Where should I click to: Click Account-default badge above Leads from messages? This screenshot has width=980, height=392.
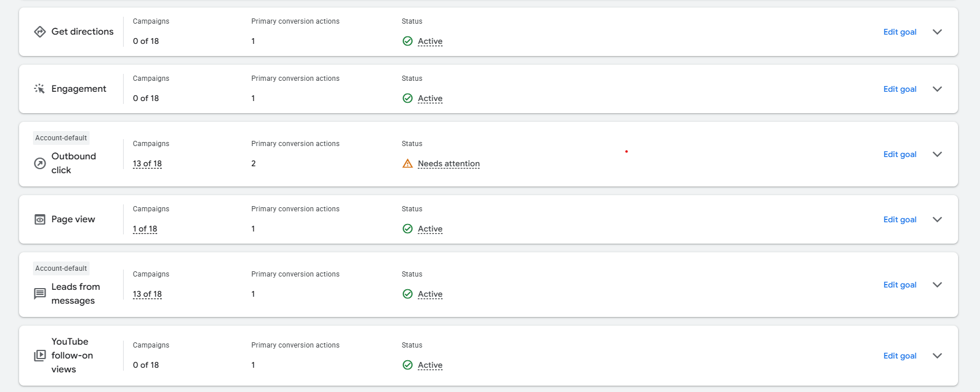[61, 268]
